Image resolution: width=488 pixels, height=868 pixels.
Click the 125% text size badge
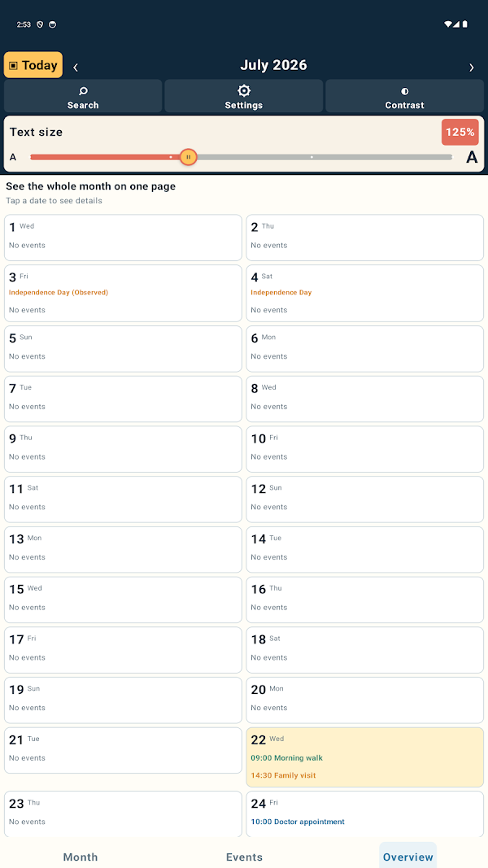pyautogui.click(x=460, y=132)
